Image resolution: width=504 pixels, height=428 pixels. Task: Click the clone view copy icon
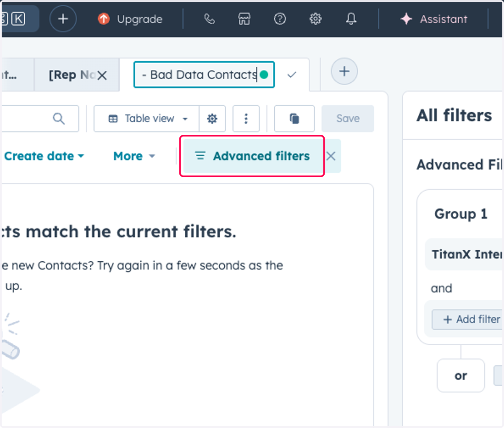coord(294,119)
